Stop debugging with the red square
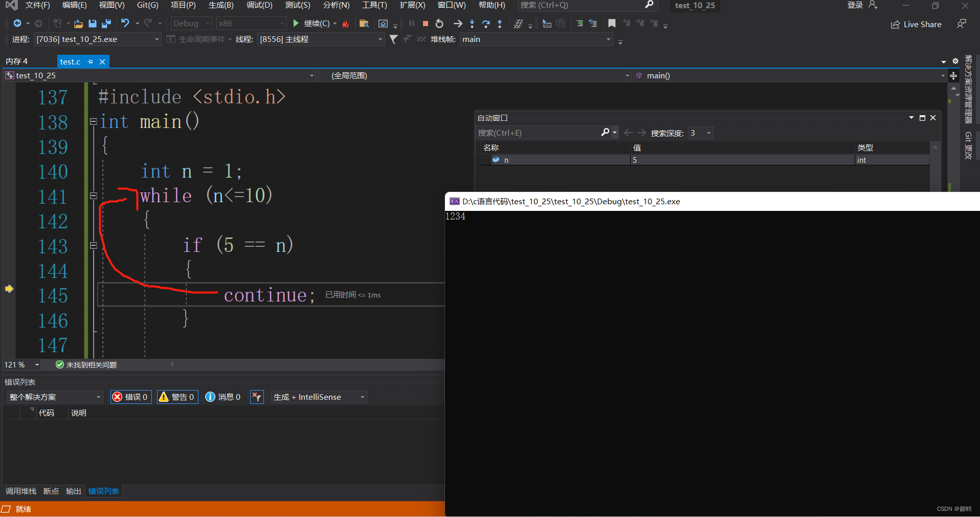The height and width of the screenshot is (517, 980). click(x=425, y=24)
